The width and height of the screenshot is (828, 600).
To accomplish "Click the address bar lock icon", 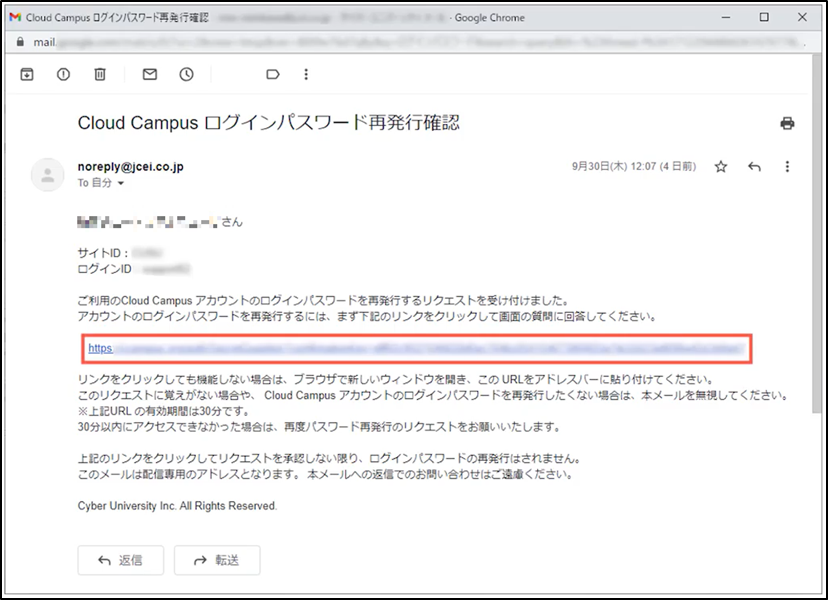I will (x=20, y=42).
